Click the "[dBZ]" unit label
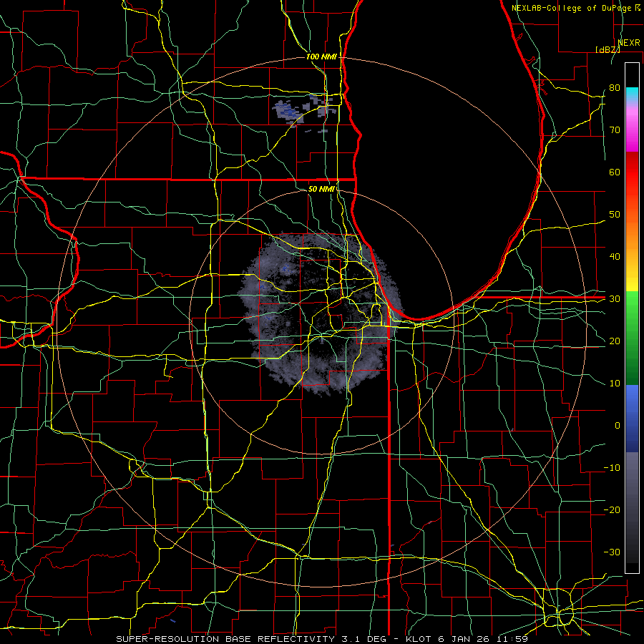This screenshot has width=644, height=644. 608,49
